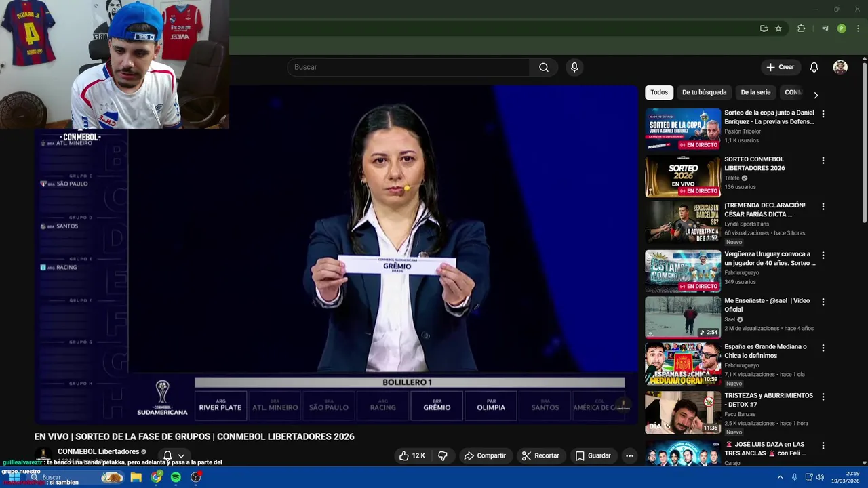Open options for 'TREMENDA DECLARACIÓN CÉSAR FARÍAS' video
This screenshot has height=488, width=868.
point(823,207)
